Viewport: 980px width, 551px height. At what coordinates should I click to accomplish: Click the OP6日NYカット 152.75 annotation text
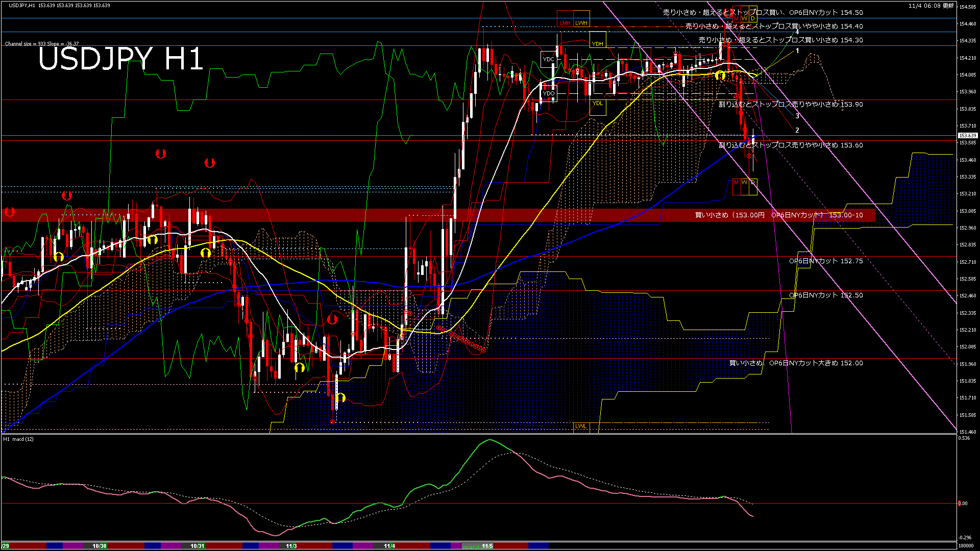tap(826, 261)
